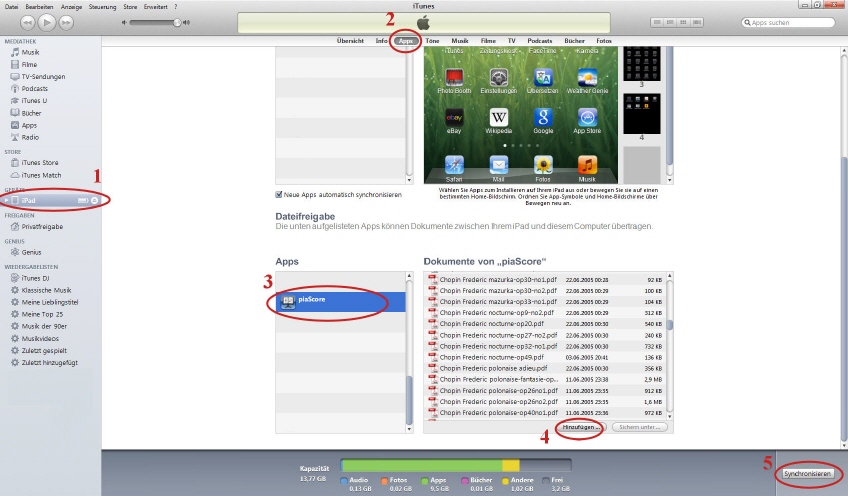Open Bücher in the sidebar

point(31,113)
